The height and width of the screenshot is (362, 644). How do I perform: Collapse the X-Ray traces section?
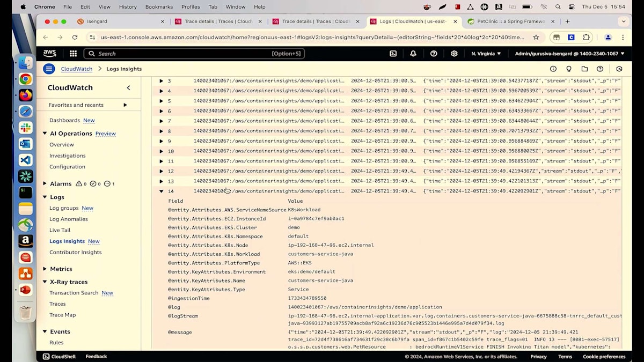pyautogui.click(x=45, y=282)
